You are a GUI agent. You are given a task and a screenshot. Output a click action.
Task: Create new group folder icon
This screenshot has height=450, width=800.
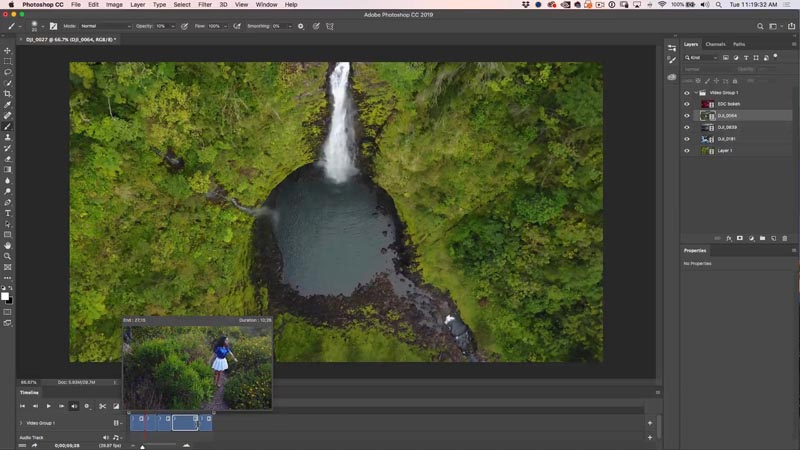[762, 238]
